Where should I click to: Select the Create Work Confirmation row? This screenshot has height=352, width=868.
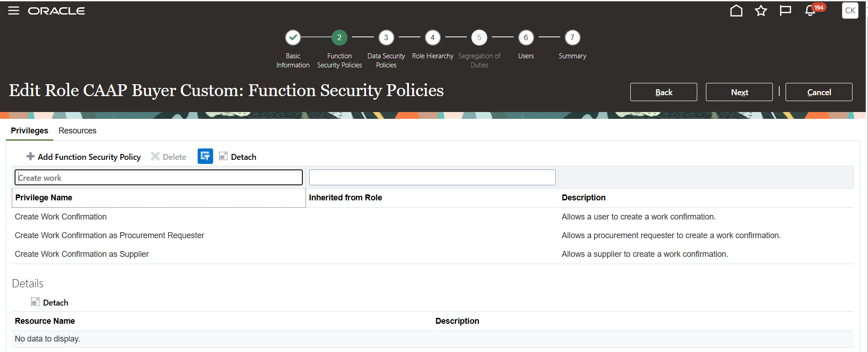(x=433, y=217)
